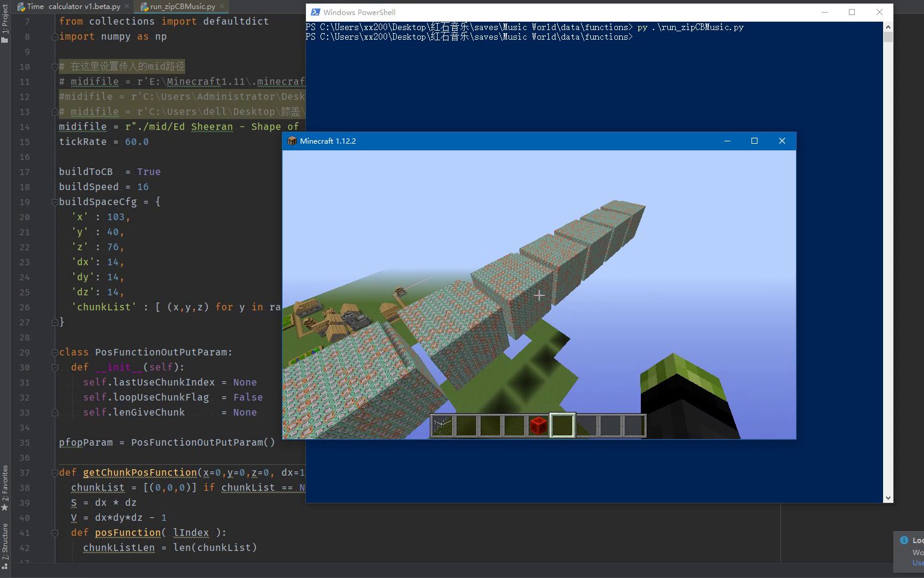The image size is (924, 578).
Task: Click the 'buildToCB = True' line
Action: point(109,172)
